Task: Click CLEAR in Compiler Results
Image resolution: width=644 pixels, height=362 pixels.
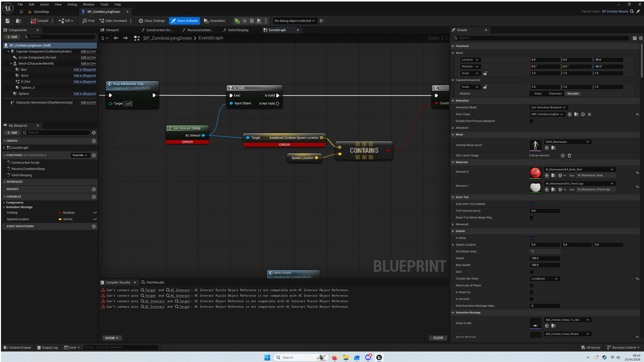Action: pyautogui.click(x=438, y=338)
